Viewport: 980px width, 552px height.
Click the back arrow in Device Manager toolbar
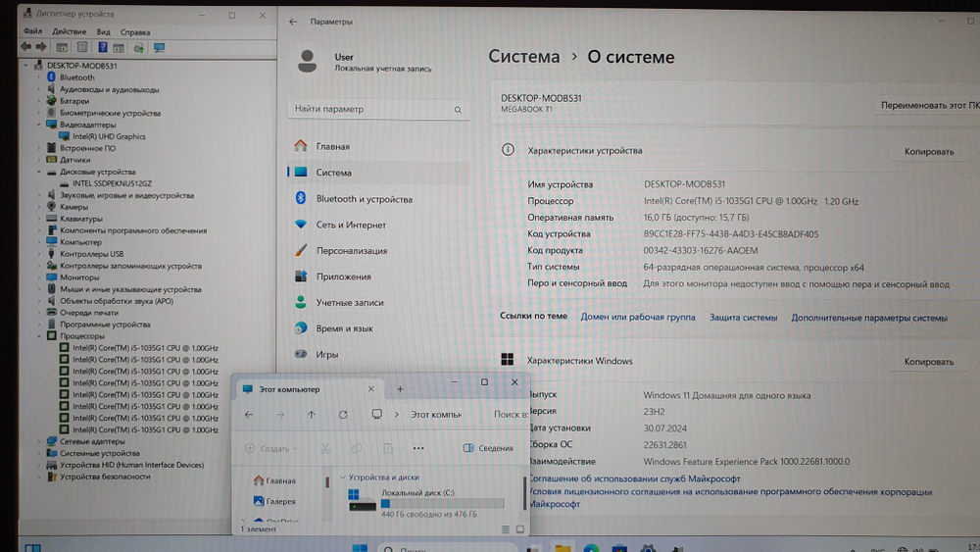[25, 47]
